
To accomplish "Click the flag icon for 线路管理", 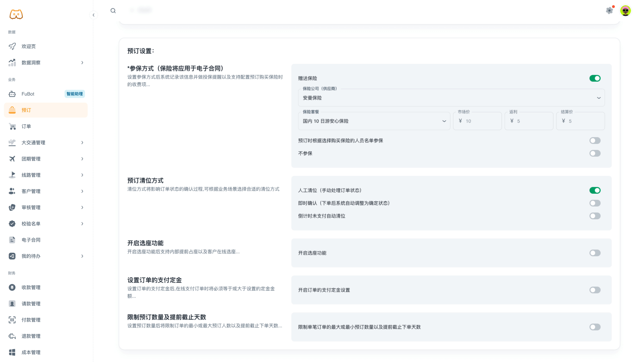I will point(12,175).
